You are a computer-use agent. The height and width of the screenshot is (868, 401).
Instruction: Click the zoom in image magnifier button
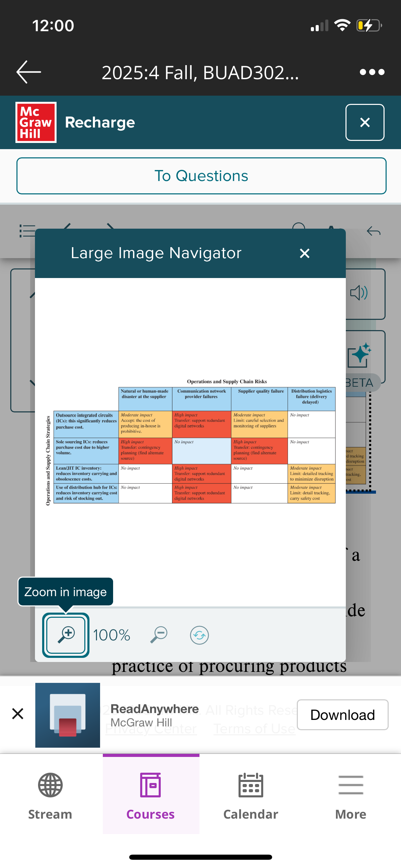pyautogui.click(x=66, y=635)
